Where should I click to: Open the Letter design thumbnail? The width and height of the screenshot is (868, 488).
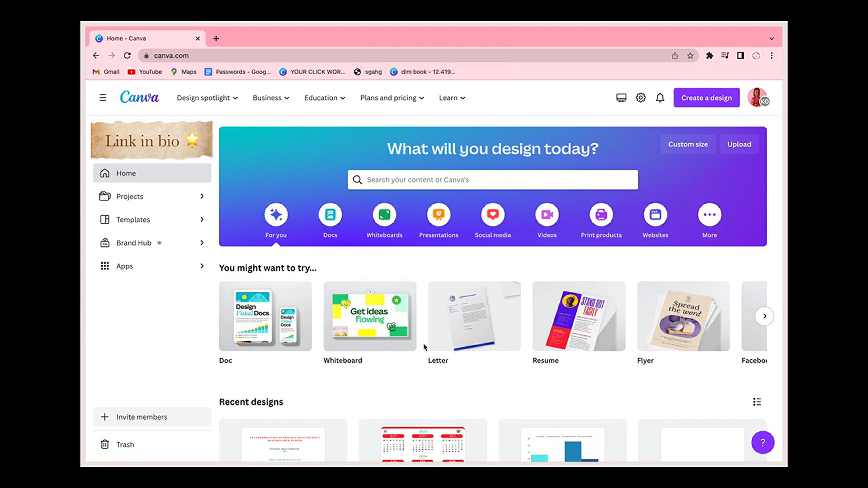point(474,316)
